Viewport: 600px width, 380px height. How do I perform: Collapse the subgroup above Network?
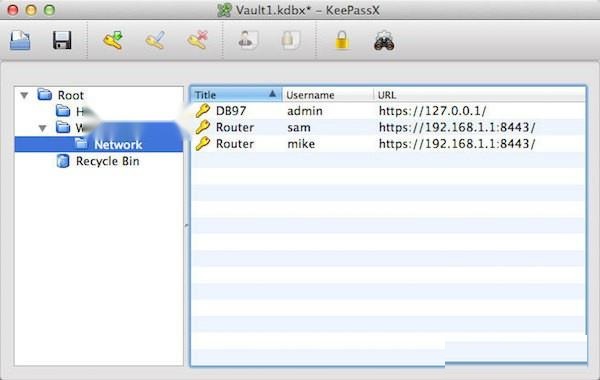42,128
